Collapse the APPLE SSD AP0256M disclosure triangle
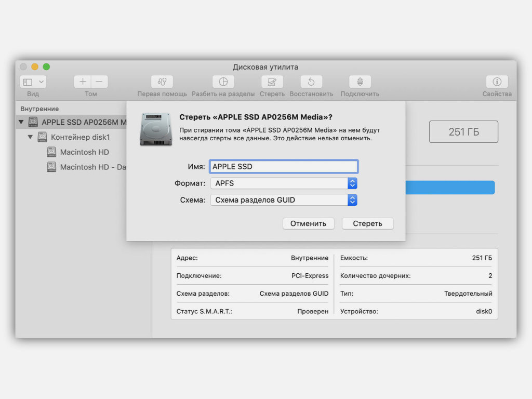The image size is (532, 399). (21, 123)
